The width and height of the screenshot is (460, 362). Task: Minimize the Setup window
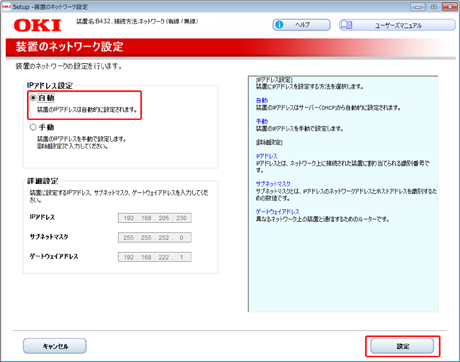[418, 7]
